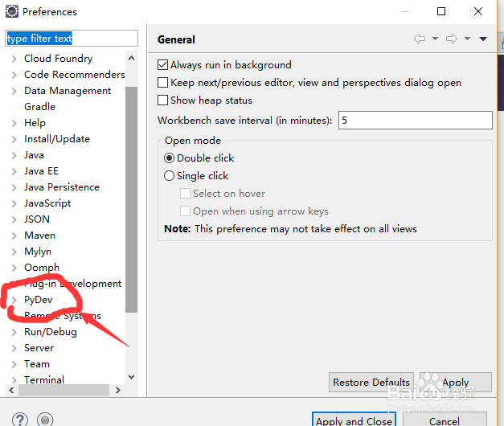Click the forward navigation arrow
This screenshot has height=426, width=504.
click(x=452, y=39)
